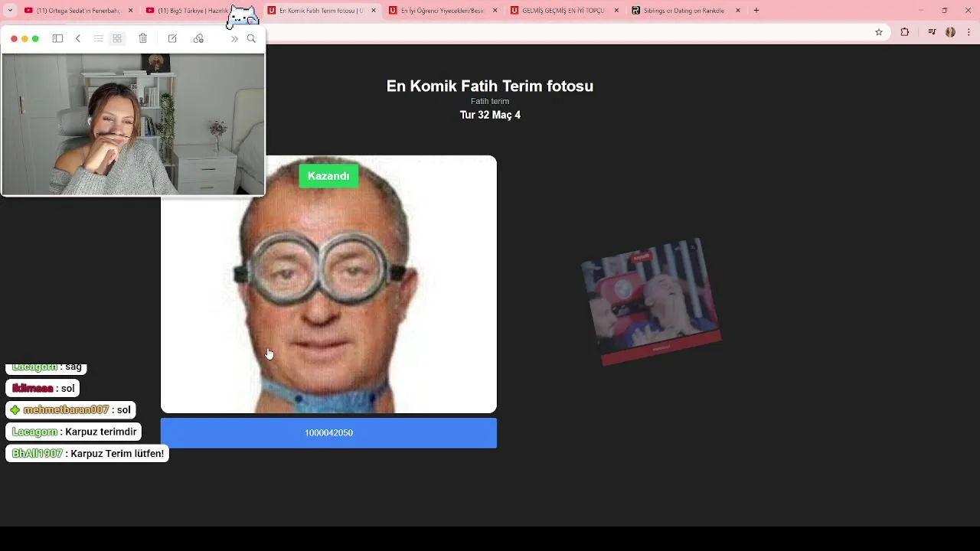Click mehmetbaran007's chat message
The height and width of the screenshot is (551, 980).
click(x=70, y=409)
